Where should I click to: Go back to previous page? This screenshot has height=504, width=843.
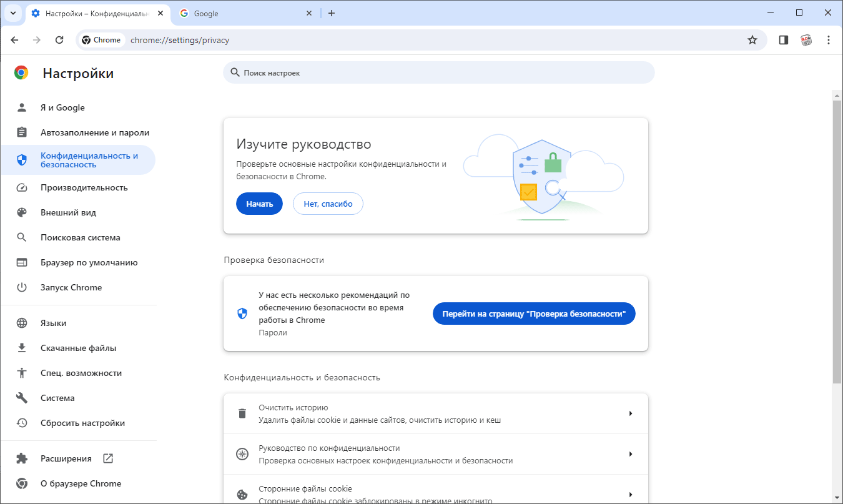coord(14,40)
